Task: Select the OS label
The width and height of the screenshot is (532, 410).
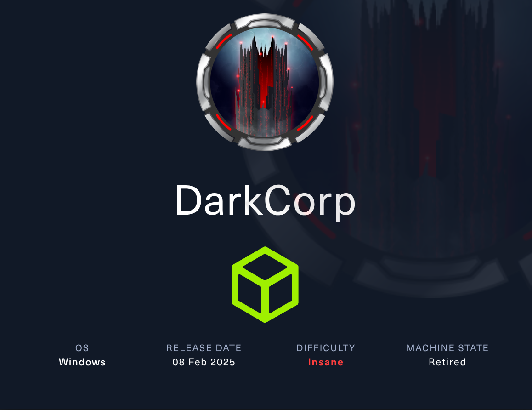Action: click(82, 348)
